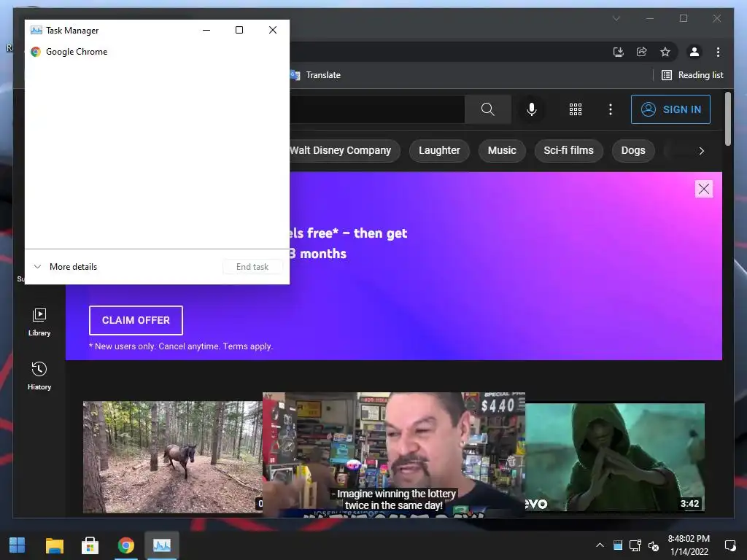Viewport: 747px width, 560px height.
Task: Select Google Chrome row in Task Manager
Action: click(157, 52)
